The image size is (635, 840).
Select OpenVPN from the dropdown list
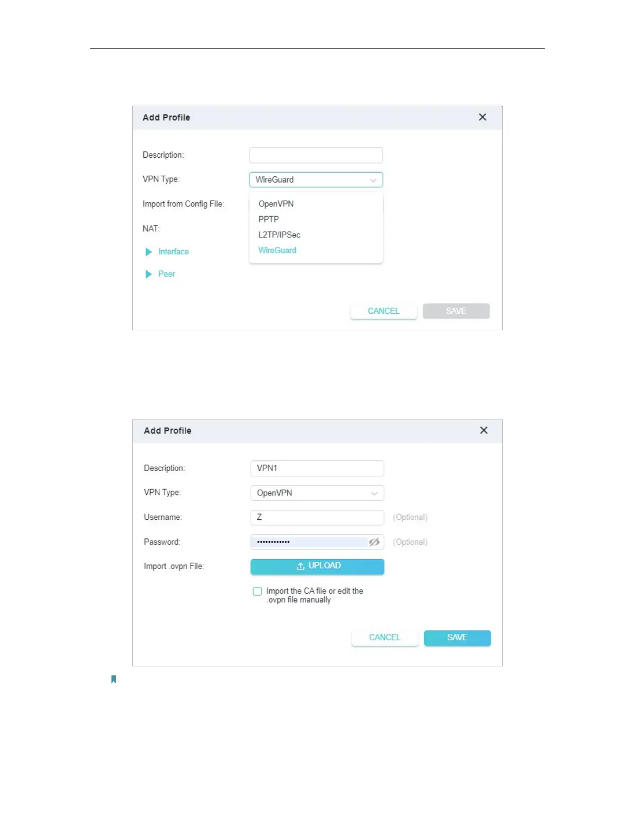pos(276,204)
